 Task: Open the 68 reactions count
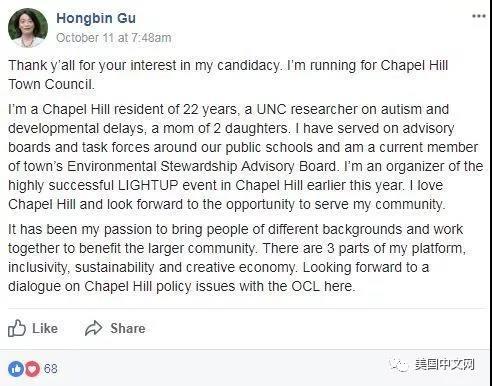click(x=51, y=369)
